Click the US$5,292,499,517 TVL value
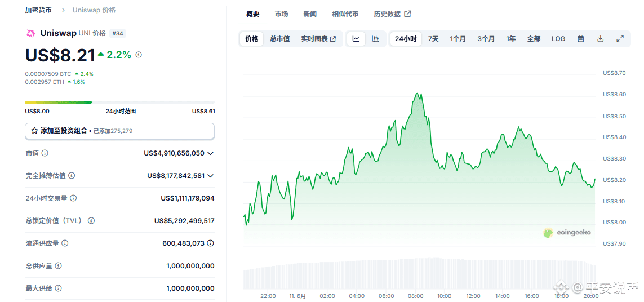 pyautogui.click(x=184, y=221)
